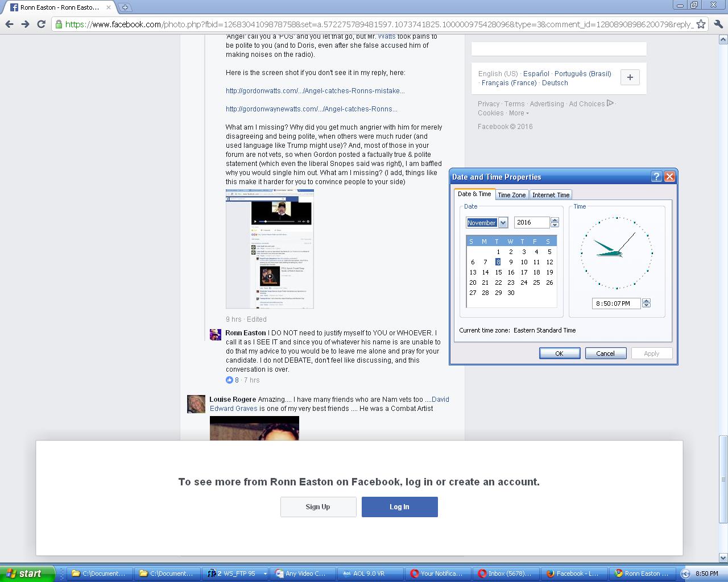Viewport: 728px width, 582px height.
Task: Increase the year with spinner arrow
Action: pos(555,220)
